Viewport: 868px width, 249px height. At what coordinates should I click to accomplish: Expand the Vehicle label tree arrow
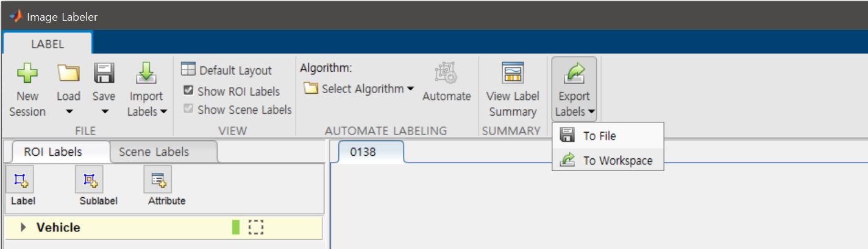(24, 228)
